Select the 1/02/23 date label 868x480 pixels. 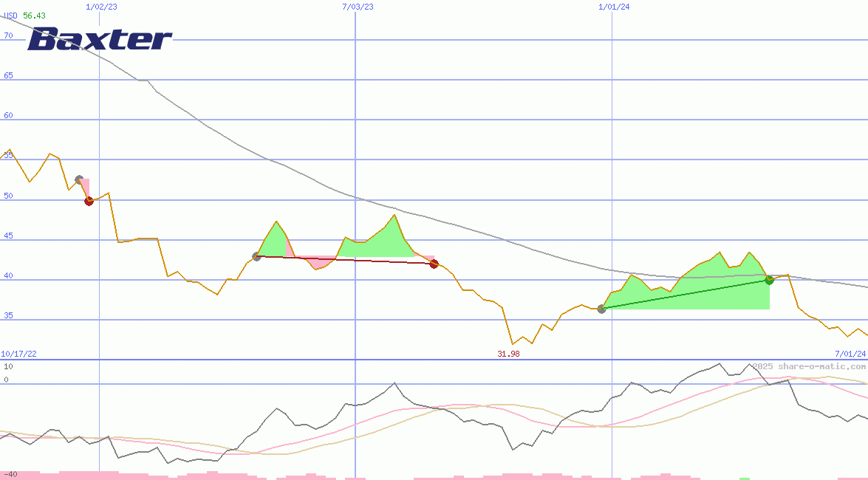click(x=100, y=7)
